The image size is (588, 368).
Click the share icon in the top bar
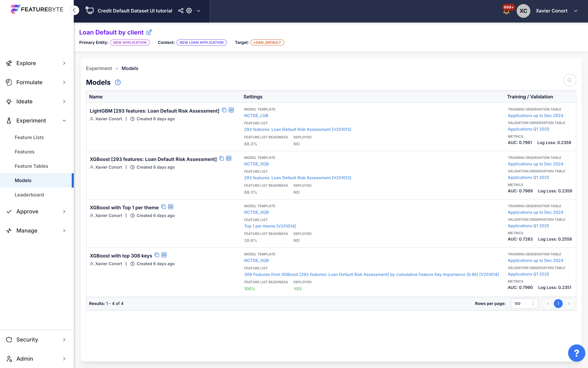pyautogui.click(x=181, y=11)
